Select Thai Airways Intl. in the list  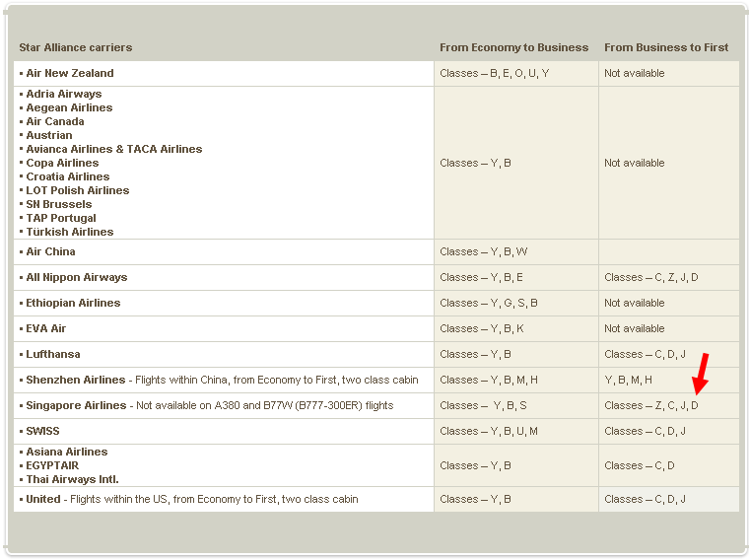(x=72, y=479)
